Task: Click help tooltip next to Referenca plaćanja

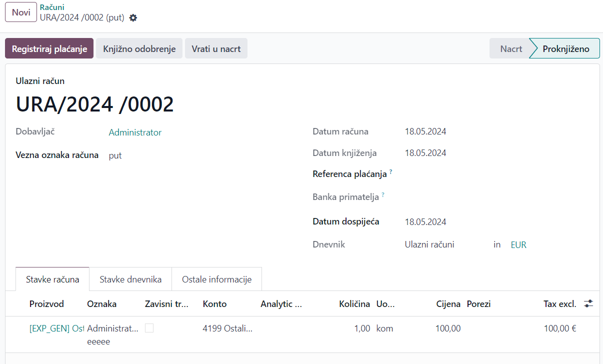Action: point(390,172)
